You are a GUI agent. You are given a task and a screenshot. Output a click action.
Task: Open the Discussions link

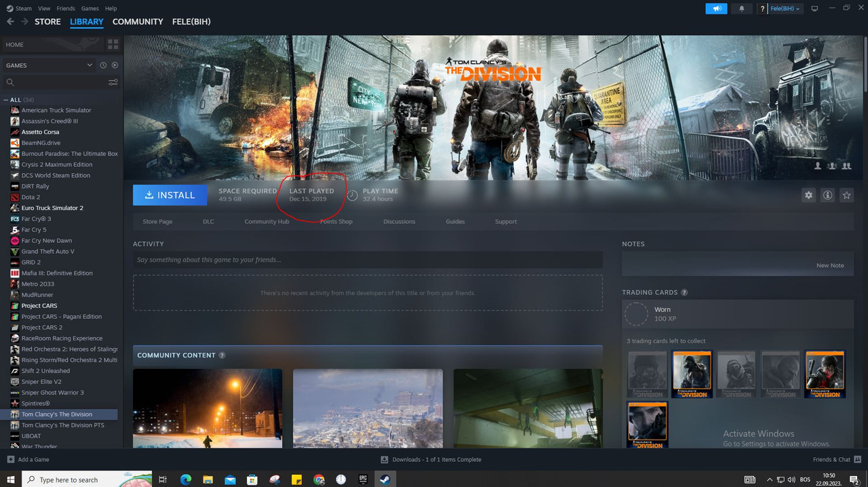[399, 222]
